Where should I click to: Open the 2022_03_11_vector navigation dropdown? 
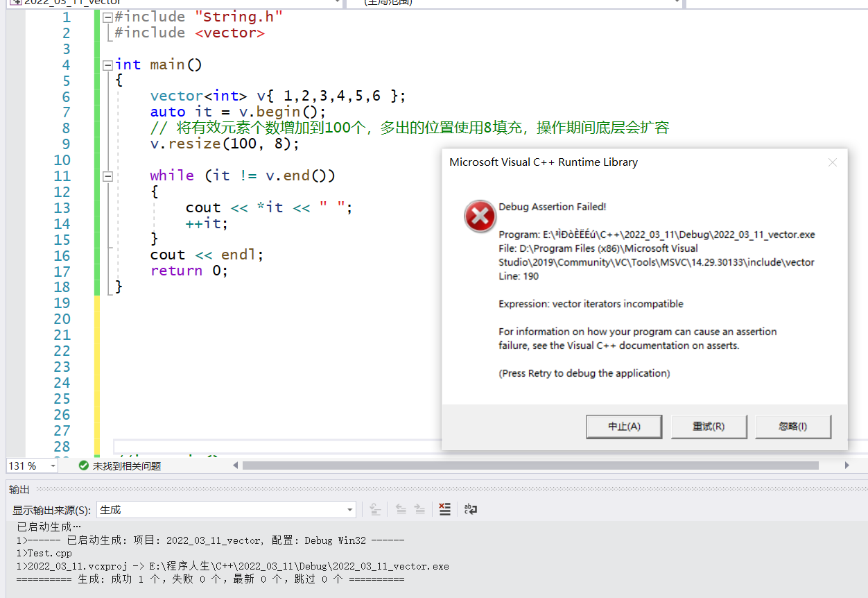[338, 3]
